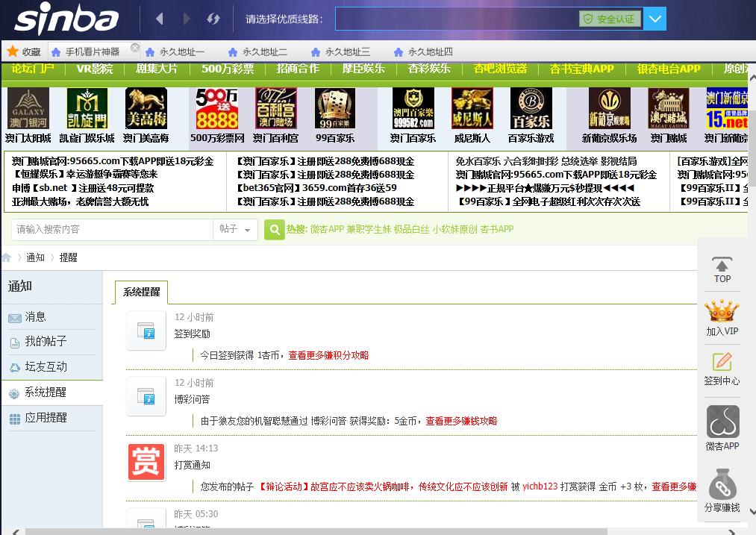Open the route selection dropdown arrow
Viewport: 756px width, 535px height.
click(x=655, y=19)
